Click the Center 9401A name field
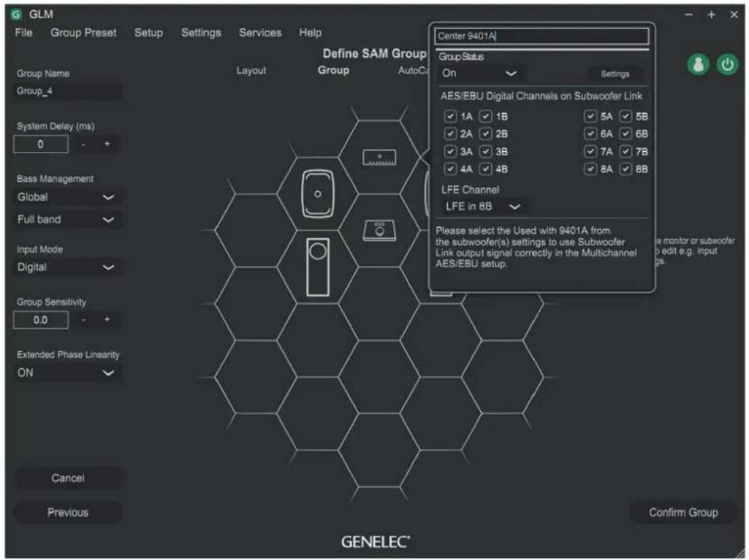The width and height of the screenshot is (749, 560). click(541, 36)
